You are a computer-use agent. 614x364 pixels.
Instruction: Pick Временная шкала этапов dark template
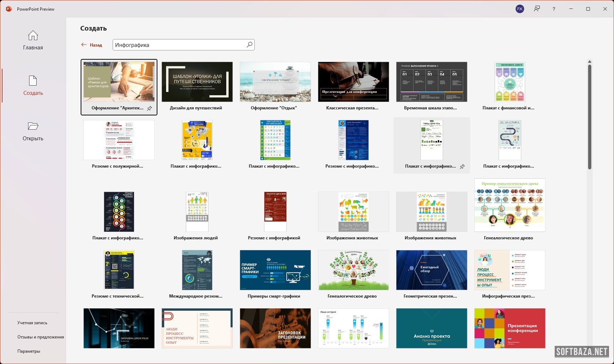coord(432,82)
